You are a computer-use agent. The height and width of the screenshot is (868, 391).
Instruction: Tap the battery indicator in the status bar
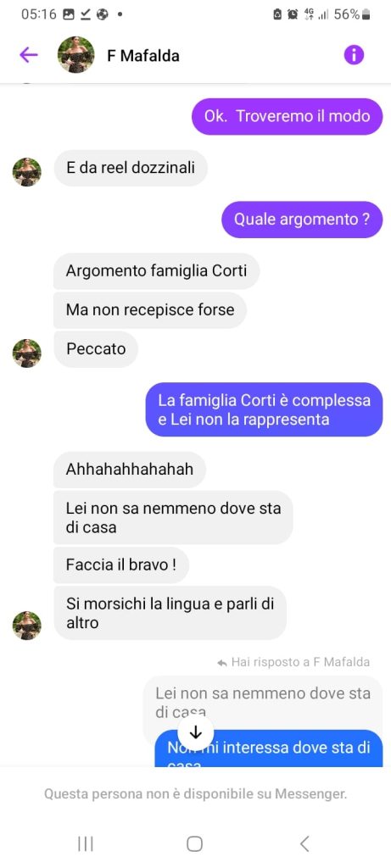366,14
